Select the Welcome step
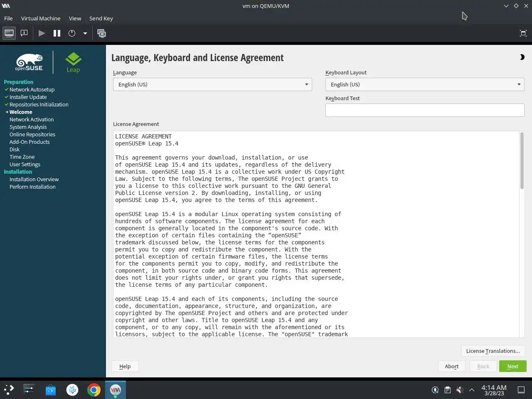The width and height of the screenshot is (532, 399). click(x=21, y=112)
